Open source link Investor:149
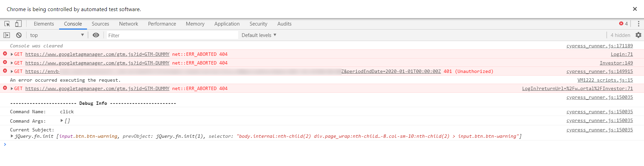Screen dimensions: 644x166 tap(616, 63)
